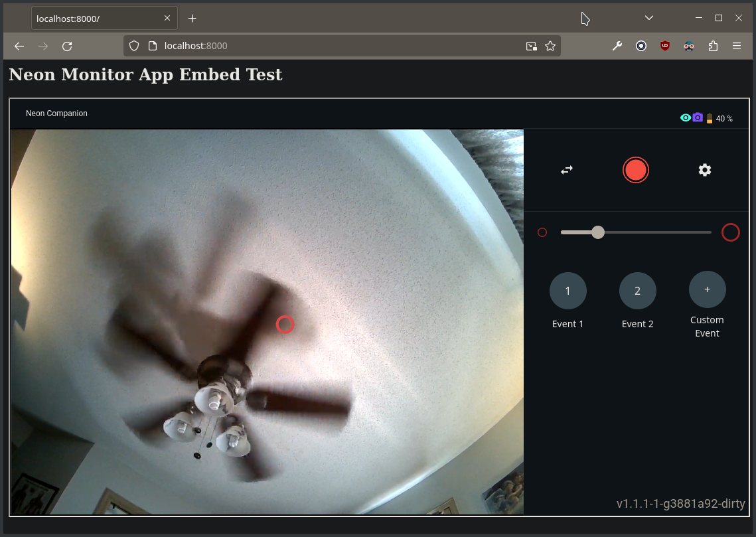The width and height of the screenshot is (756, 537).
Task: Open the extensions puzzle piece menu
Action: pyautogui.click(x=713, y=46)
